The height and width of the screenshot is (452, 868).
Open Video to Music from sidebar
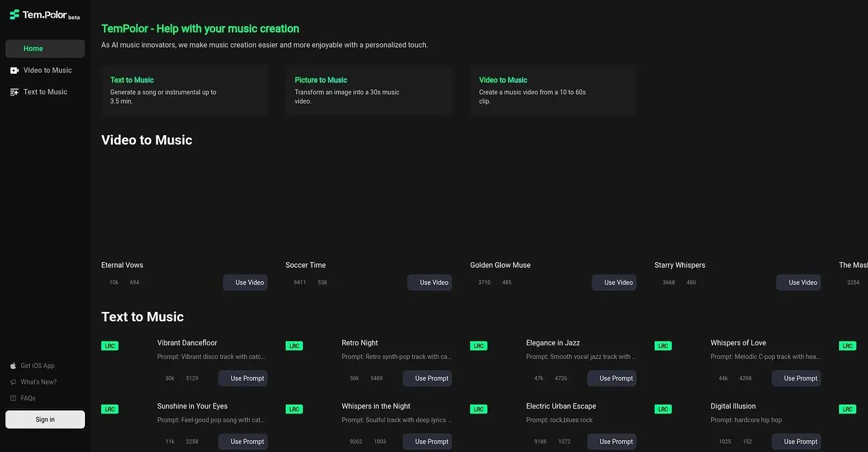tap(45, 70)
